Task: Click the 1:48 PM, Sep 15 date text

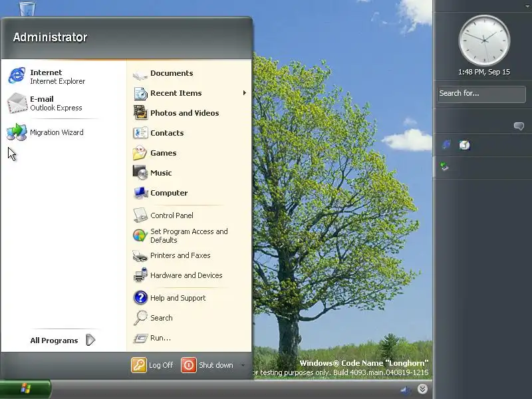Action: (x=484, y=72)
